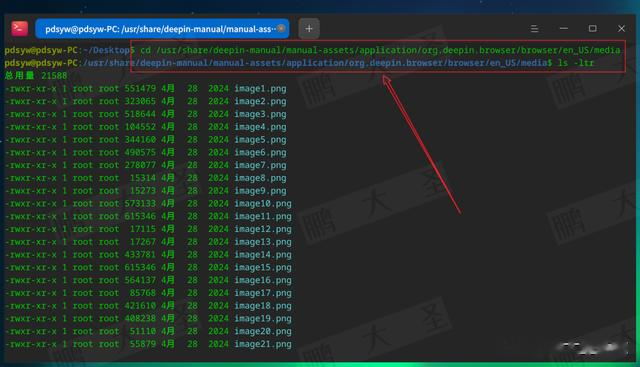Minimize the terminal window
Image resolution: width=640 pixels, height=367 pixels.
pos(564,29)
